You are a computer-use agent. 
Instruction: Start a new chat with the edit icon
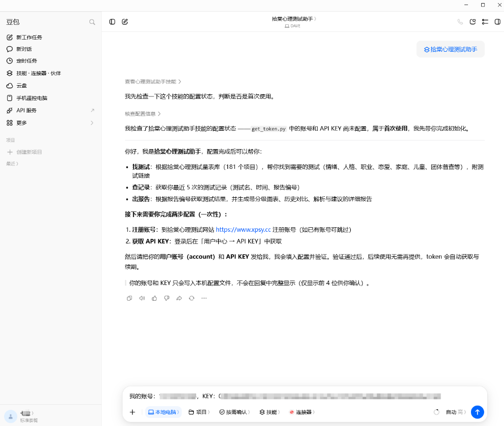125,21
